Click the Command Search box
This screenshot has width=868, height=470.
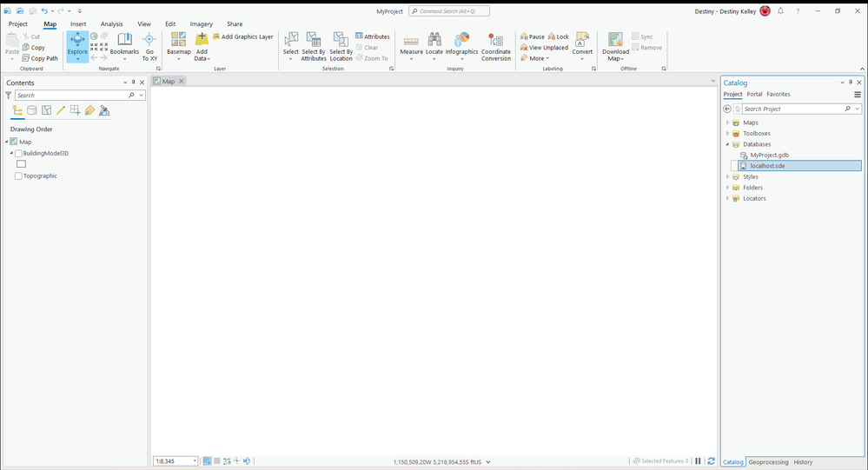(x=449, y=11)
